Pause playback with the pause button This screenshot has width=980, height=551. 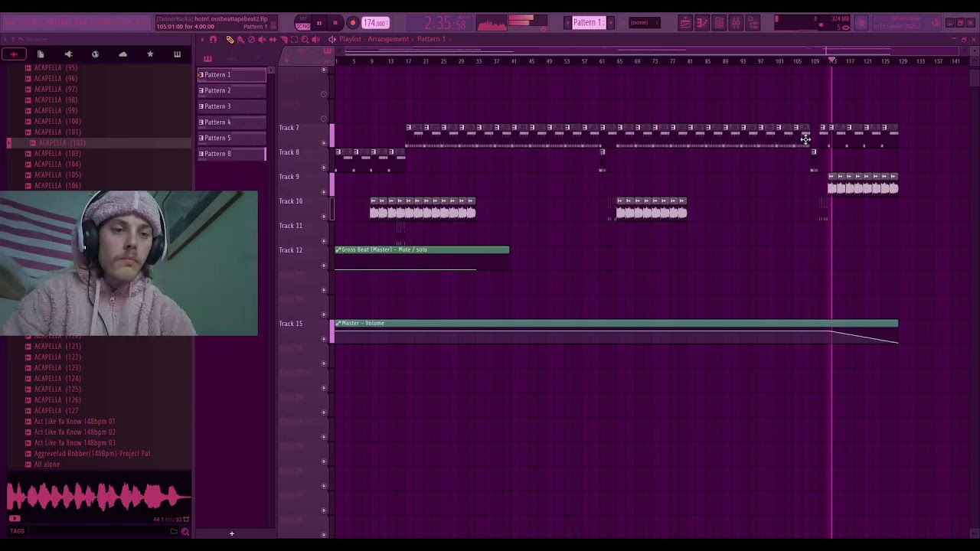tap(319, 22)
